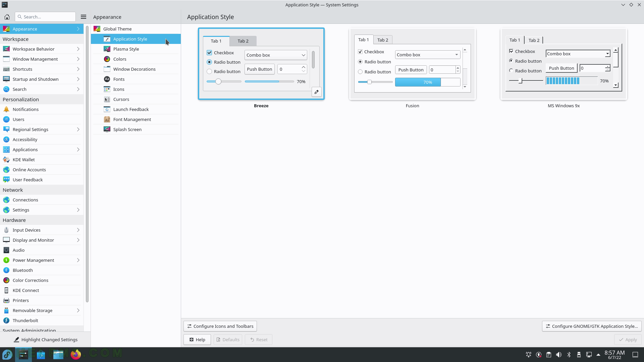Go to Fonts settings
The height and width of the screenshot is (362, 644).
[x=136, y=79]
